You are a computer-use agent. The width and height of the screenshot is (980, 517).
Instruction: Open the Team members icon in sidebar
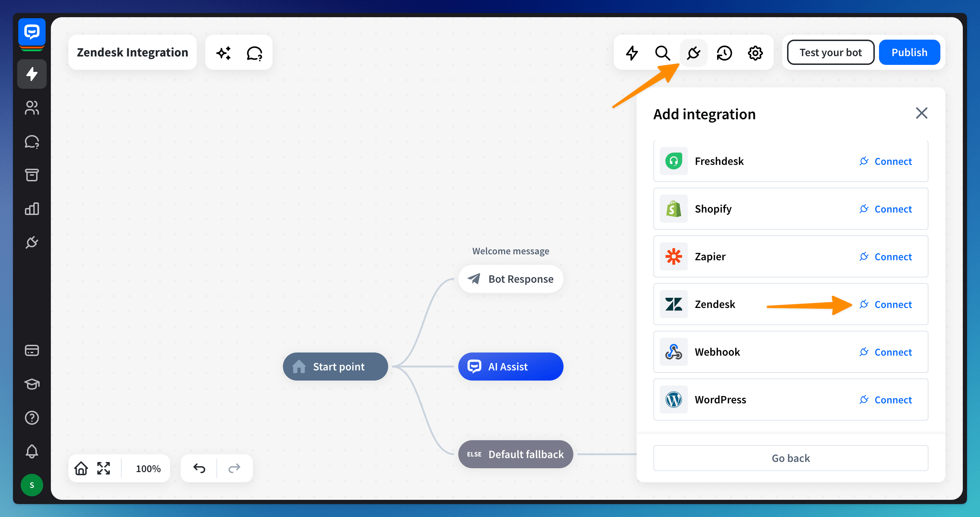coord(32,108)
